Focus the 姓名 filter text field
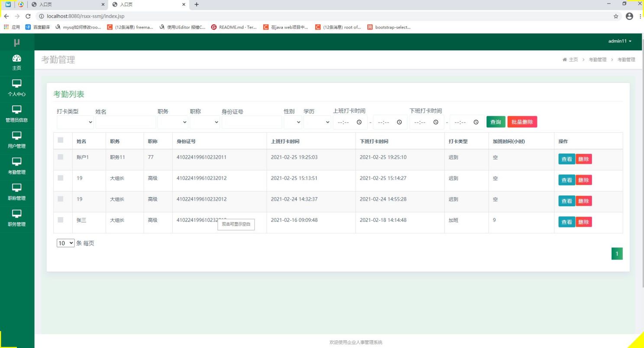This screenshot has width=644, height=348. (126, 122)
